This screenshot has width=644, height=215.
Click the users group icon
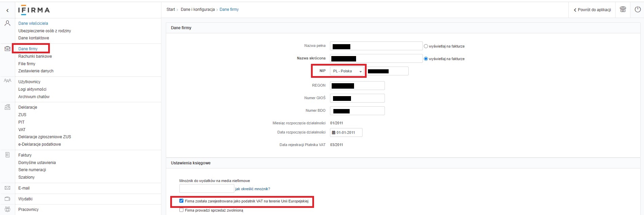click(x=7, y=81)
